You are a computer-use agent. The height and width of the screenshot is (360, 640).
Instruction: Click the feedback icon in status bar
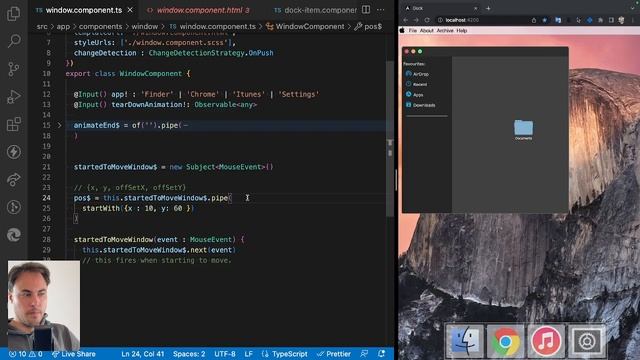tap(364, 354)
